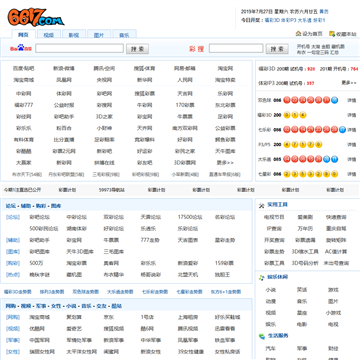Screen dimensions: 360x360
Task: Click the 设为首页 house icon
Action: tap(298, 34)
